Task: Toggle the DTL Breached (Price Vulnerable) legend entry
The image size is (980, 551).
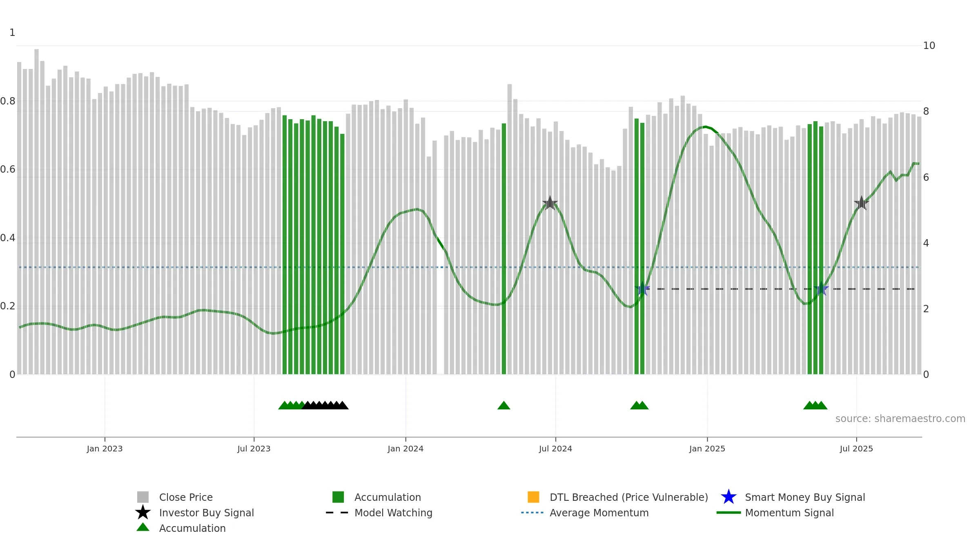Action: pos(618,497)
